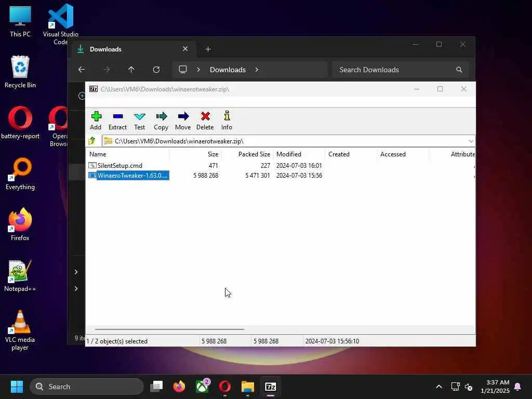The height and width of the screenshot is (399, 532).
Task: Open the Windows Start menu
Action: pyautogui.click(x=17, y=387)
